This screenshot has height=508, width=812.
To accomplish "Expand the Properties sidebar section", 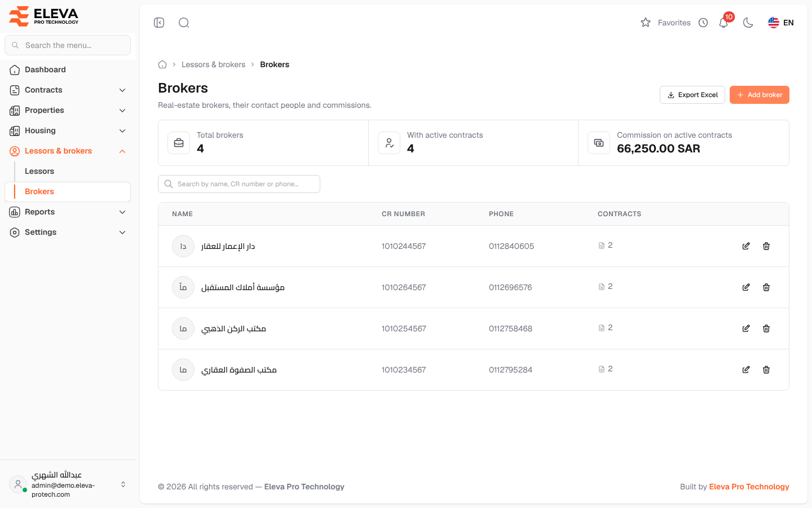I will pyautogui.click(x=68, y=110).
